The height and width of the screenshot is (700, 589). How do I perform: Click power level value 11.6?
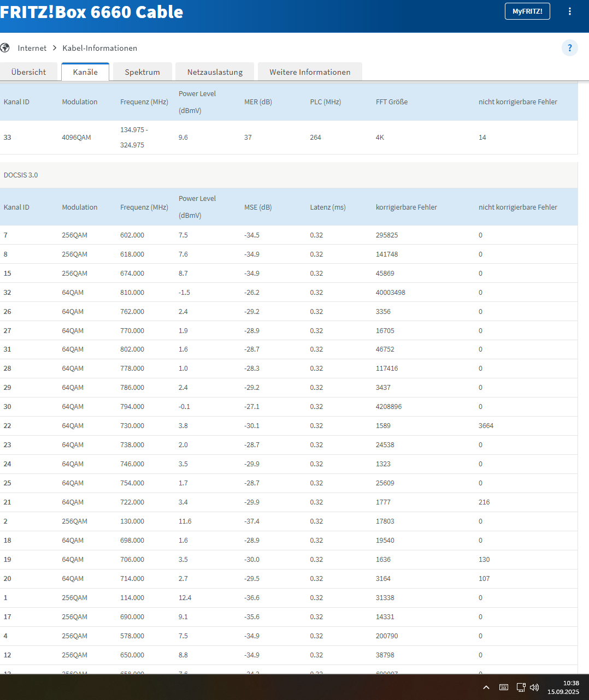(185, 521)
